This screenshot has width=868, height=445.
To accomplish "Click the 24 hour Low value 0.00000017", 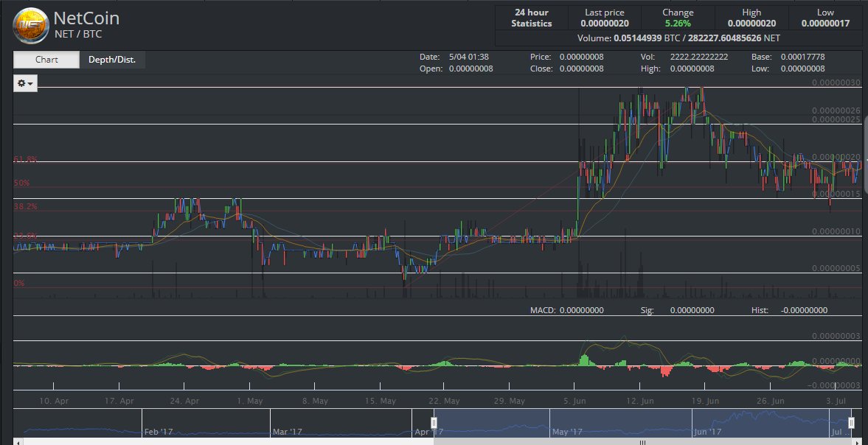I will pyautogui.click(x=825, y=24).
